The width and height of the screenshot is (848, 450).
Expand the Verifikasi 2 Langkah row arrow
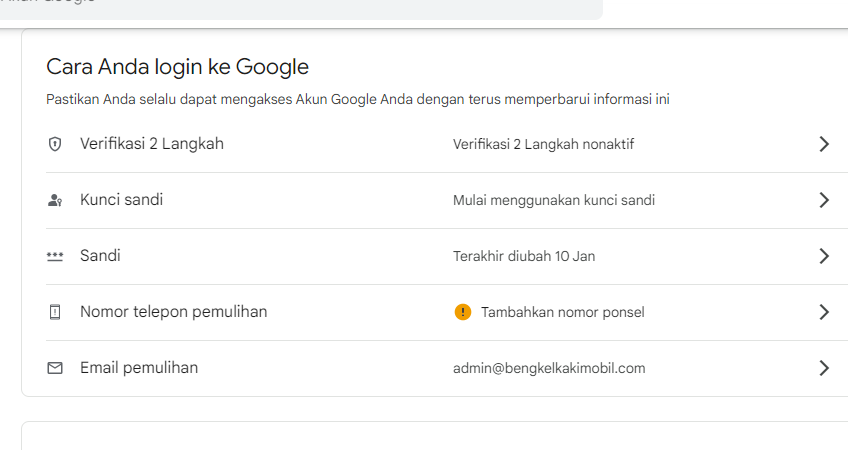click(824, 144)
